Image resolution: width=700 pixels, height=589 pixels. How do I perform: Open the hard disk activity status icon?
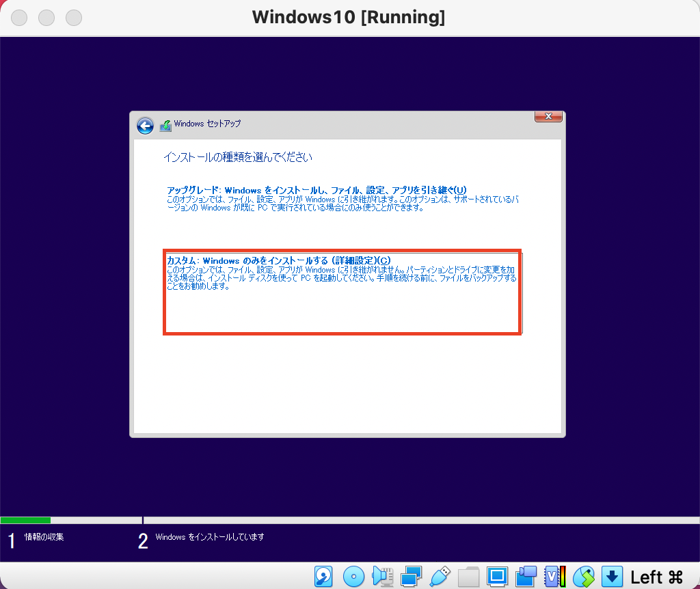tap(324, 576)
